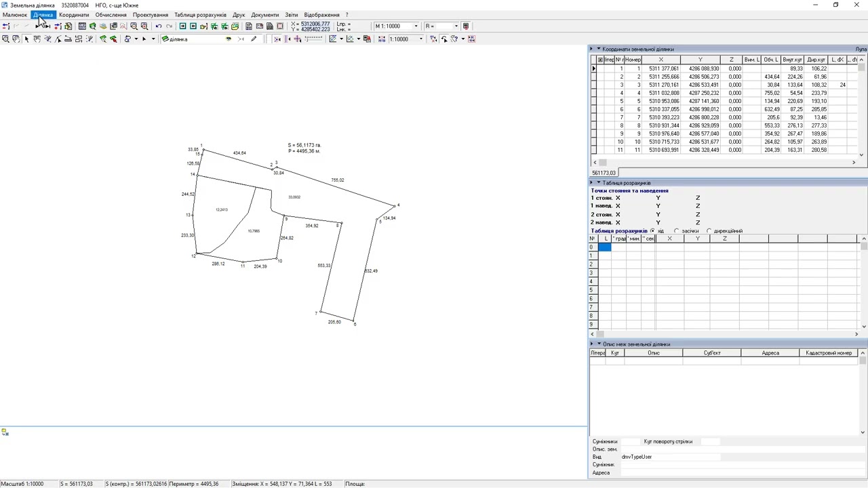This screenshot has height=488, width=868.
Task: Click the first icon in the top toolbar
Action: (6, 26)
